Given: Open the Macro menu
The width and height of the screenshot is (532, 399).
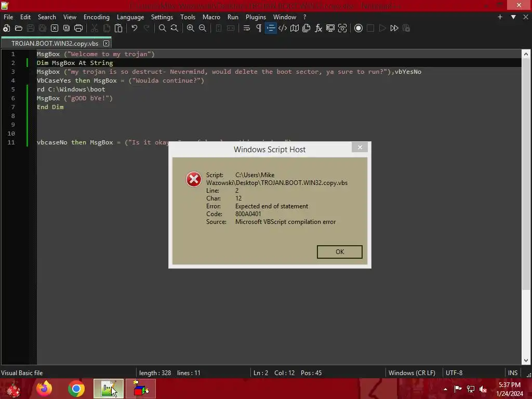Looking at the screenshot, I should point(211,17).
